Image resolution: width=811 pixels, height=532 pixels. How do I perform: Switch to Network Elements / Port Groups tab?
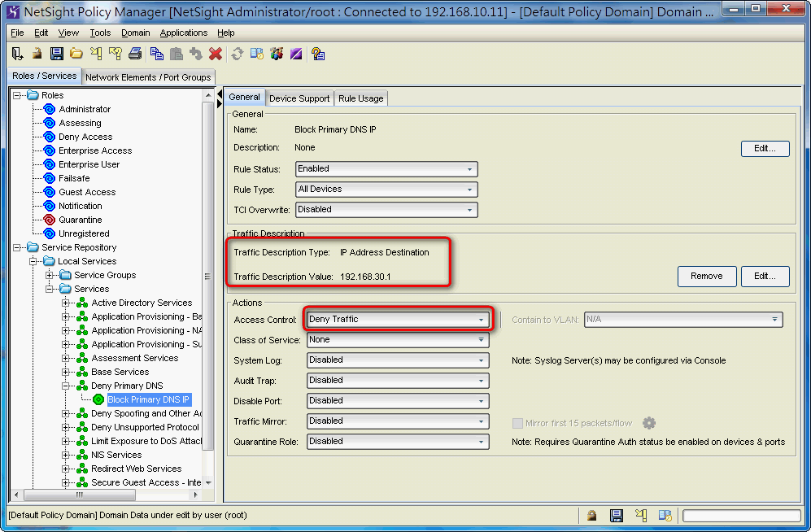(x=148, y=77)
